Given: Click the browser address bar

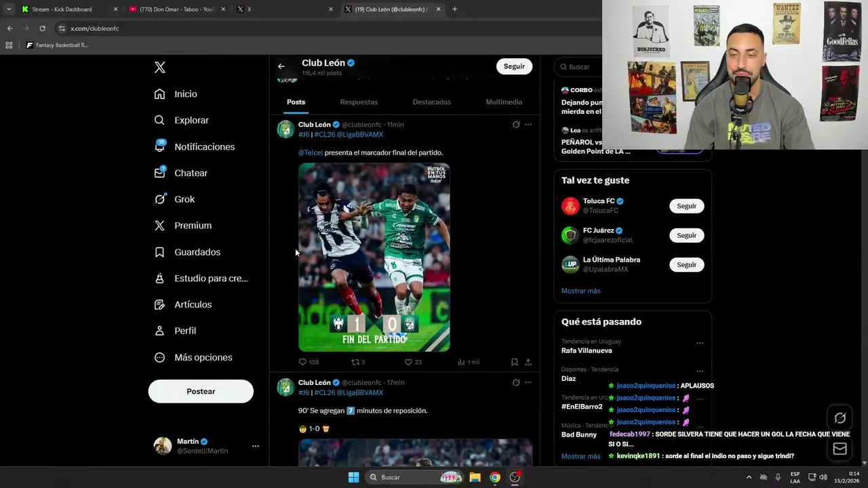Looking at the screenshot, I should pos(325,28).
